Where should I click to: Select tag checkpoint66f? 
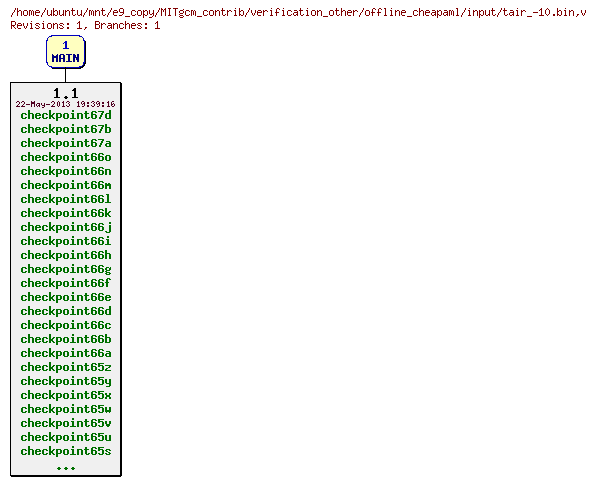pos(66,283)
